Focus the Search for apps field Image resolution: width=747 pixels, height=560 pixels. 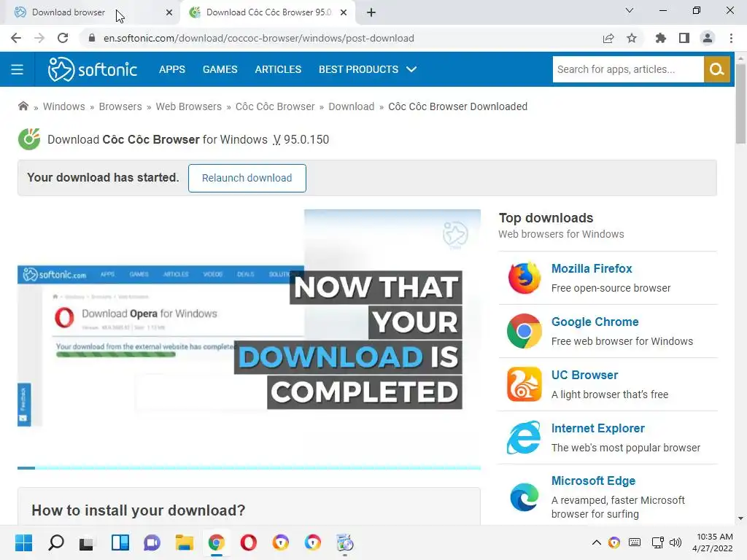coord(628,69)
